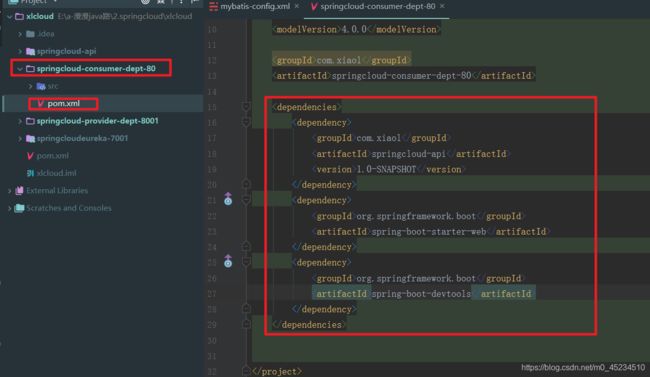Fold the dependency block starting line 25

tap(246, 263)
